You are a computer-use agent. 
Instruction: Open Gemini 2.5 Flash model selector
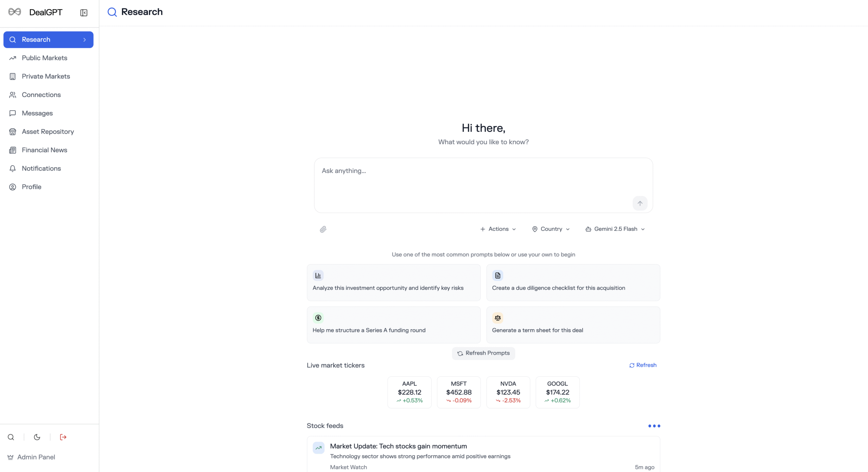tap(615, 229)
